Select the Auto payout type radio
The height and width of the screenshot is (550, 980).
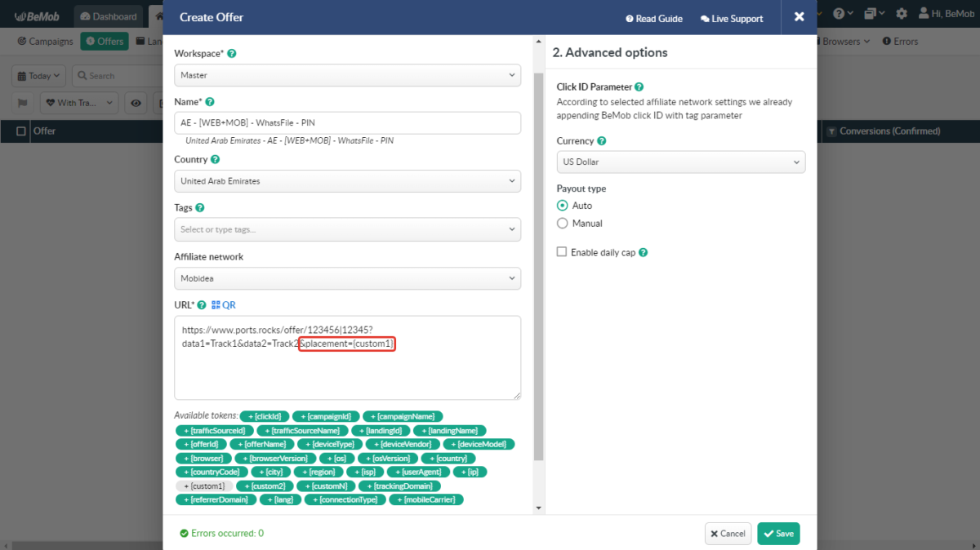[x=562, y=206]
